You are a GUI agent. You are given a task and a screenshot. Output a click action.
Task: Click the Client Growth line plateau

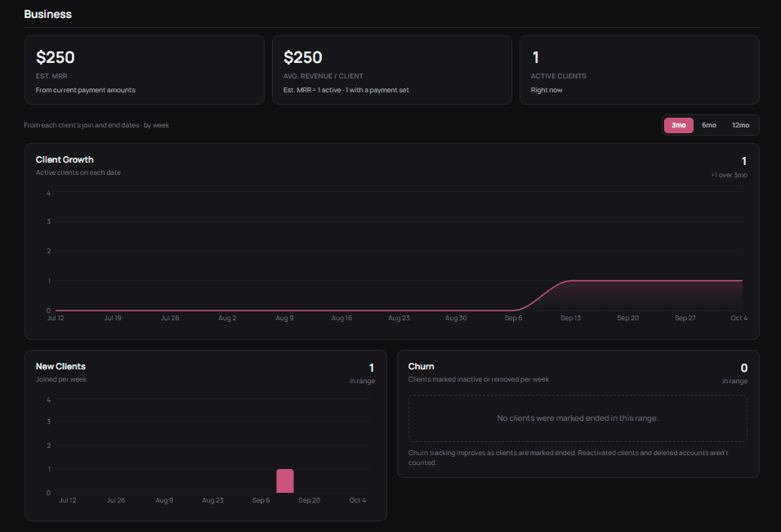point(657,281)
